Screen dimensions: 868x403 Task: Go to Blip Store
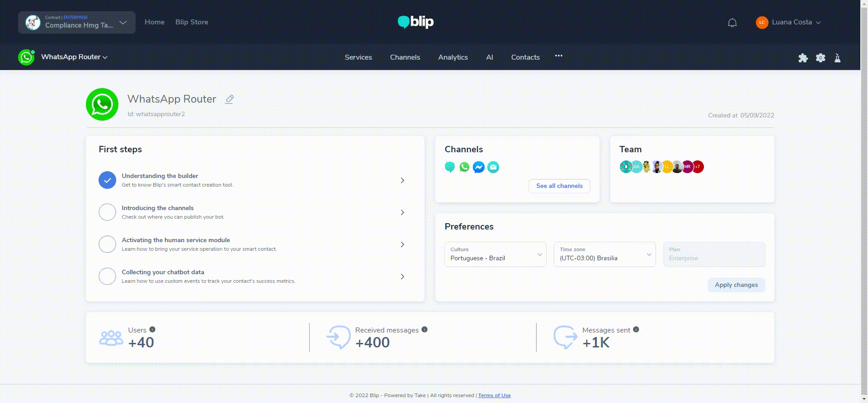coord(192,22)
